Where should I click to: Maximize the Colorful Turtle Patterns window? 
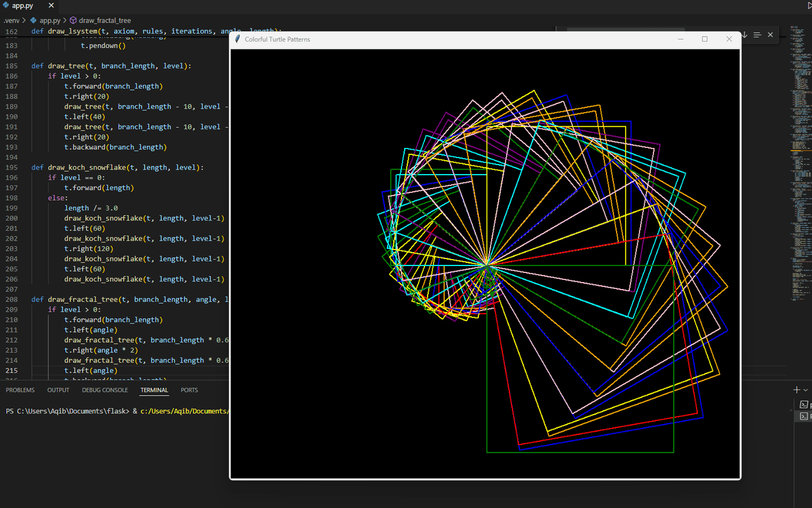tap(704, 39)
